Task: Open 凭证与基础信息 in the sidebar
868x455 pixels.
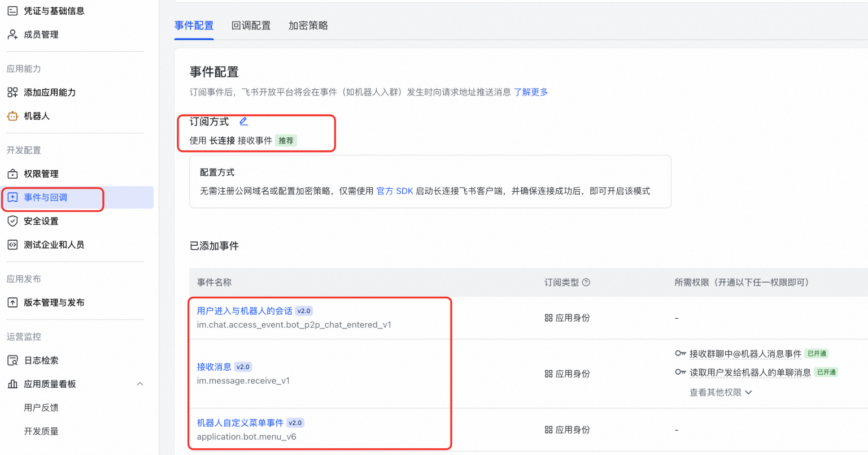Action: [x=54, y=11]
